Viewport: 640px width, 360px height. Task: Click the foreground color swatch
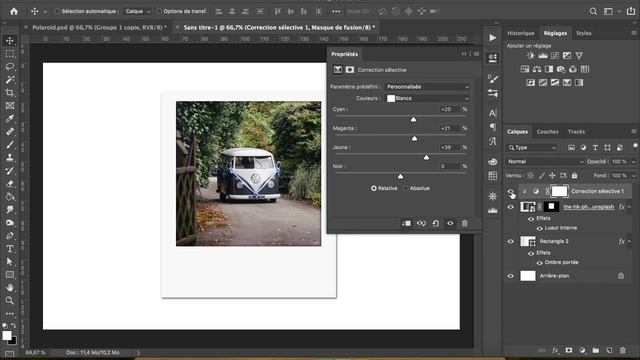7,336
